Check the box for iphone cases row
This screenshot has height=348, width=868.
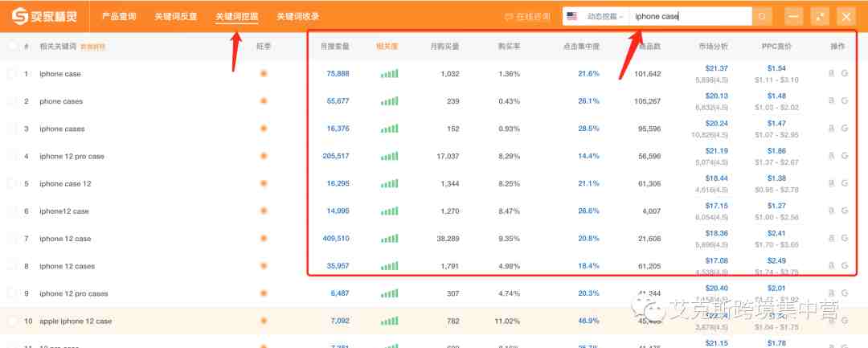point(12,129)
